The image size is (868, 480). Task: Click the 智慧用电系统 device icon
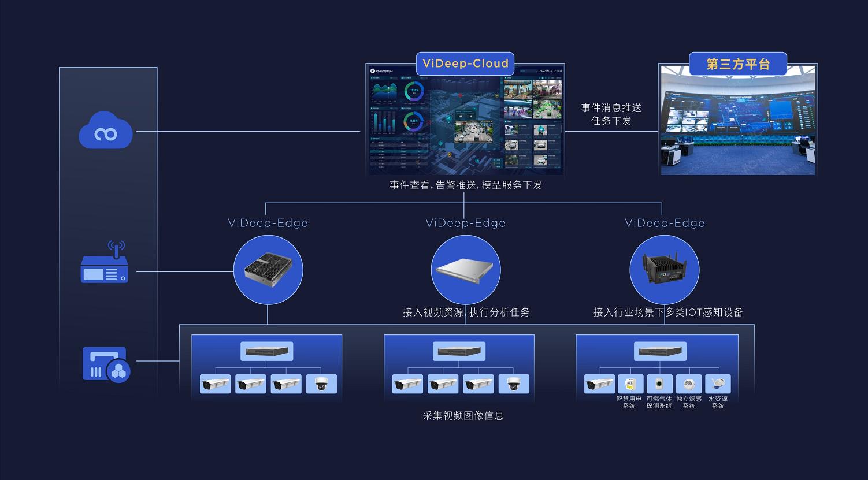[630, 384]
